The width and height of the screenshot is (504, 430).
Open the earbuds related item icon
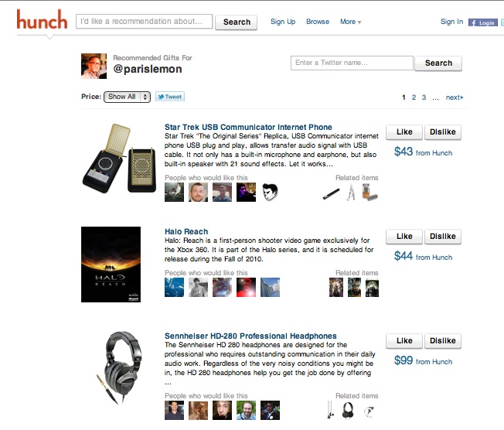[x=330, y=410]
